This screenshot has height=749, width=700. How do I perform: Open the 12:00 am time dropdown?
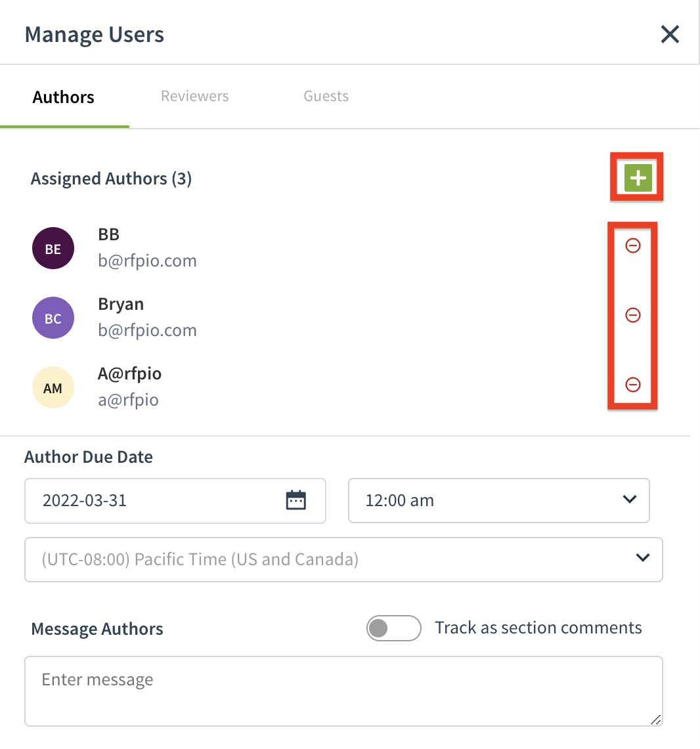pyautogui.click(x=498, y=501)
